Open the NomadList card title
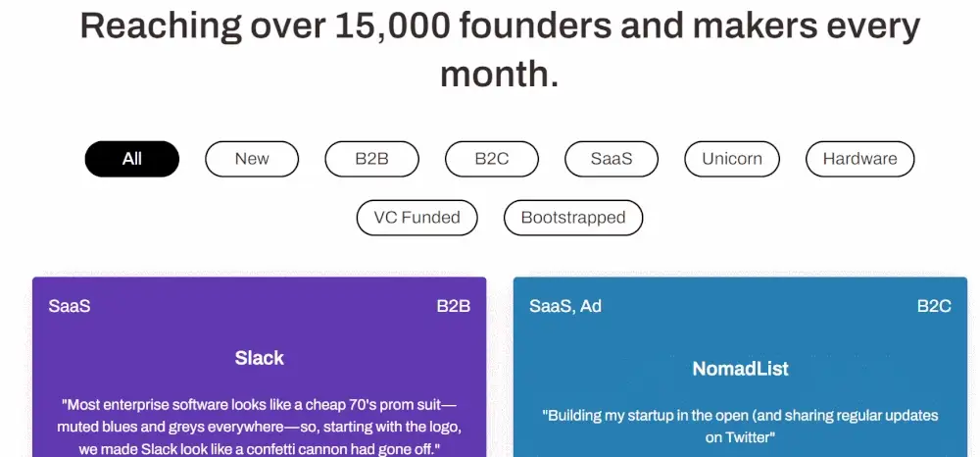Image resolution: width=980 pixels, height=457 pixels. (741, 369)
